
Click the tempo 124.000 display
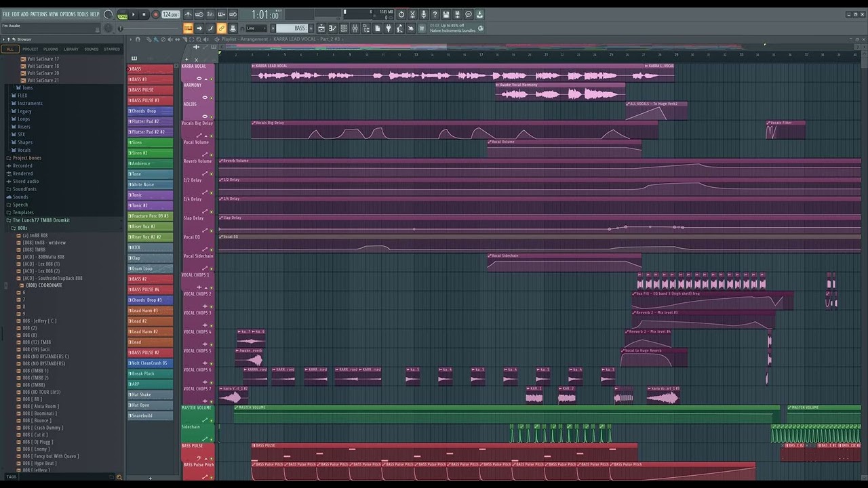pyautogui.click(x=170, y=14)
